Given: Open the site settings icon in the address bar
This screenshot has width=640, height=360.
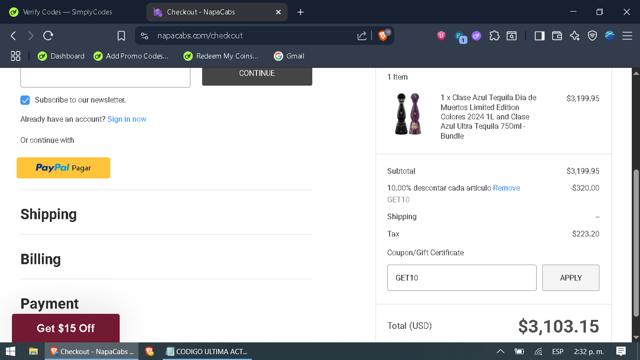Looking at the screenshot, I should [144, 36].
